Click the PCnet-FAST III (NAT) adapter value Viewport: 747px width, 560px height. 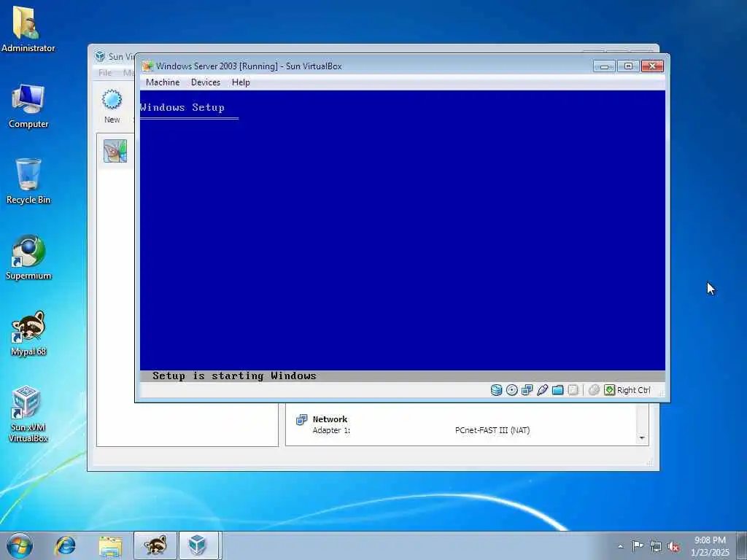492,430
